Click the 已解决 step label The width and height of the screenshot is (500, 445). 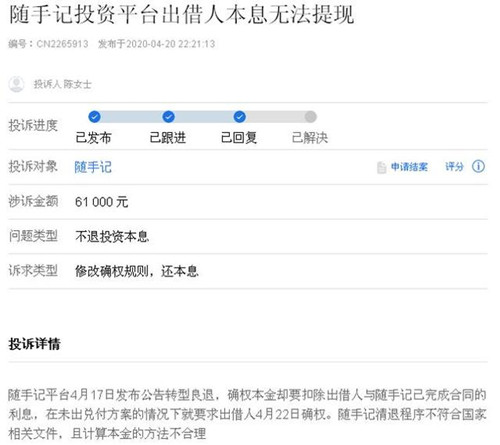pyautogui.click(x=310, y=137)
